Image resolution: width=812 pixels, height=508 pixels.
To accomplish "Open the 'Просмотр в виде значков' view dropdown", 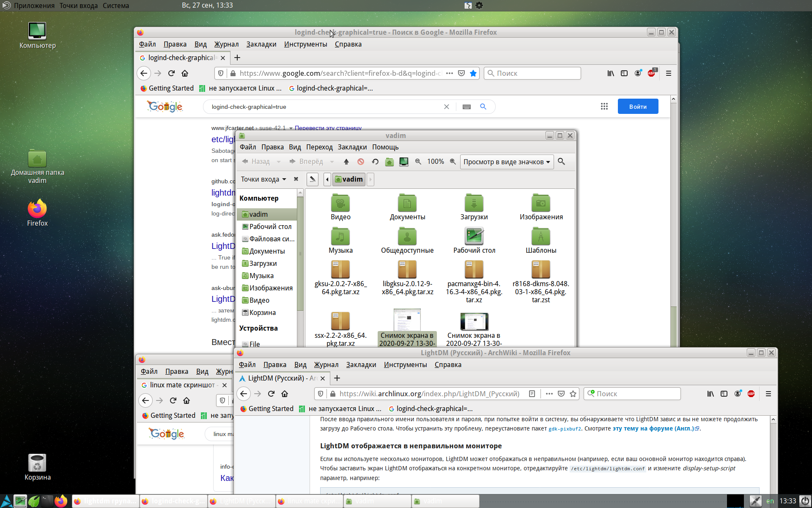I will pos(507,162).
